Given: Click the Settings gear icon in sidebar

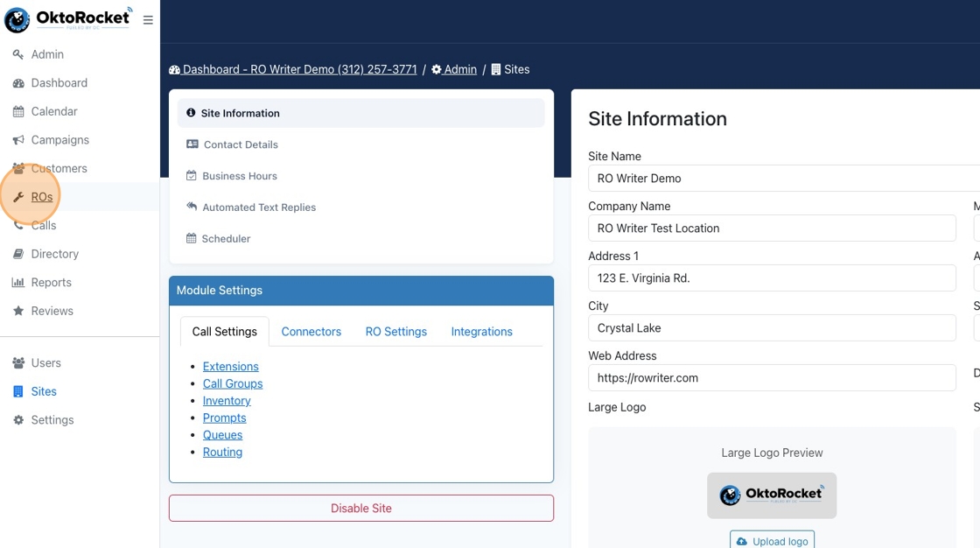Looking at the screenshot, I should 18,420.
